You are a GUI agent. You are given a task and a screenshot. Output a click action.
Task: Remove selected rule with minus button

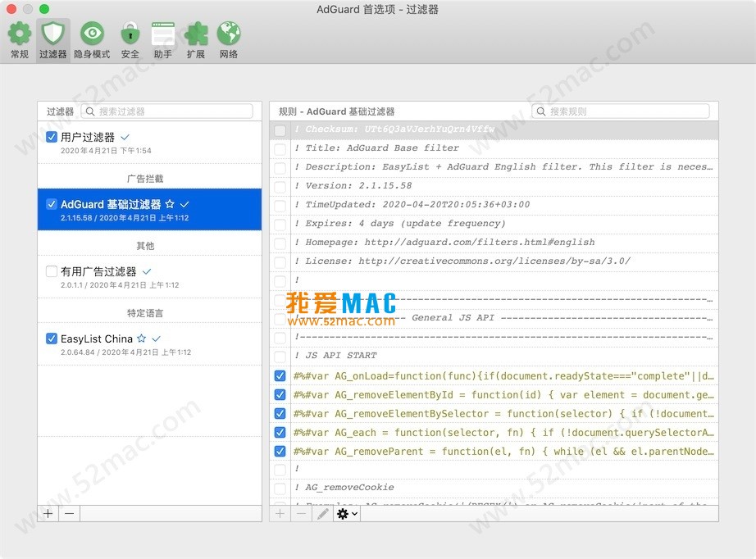[x=302, y=514]
